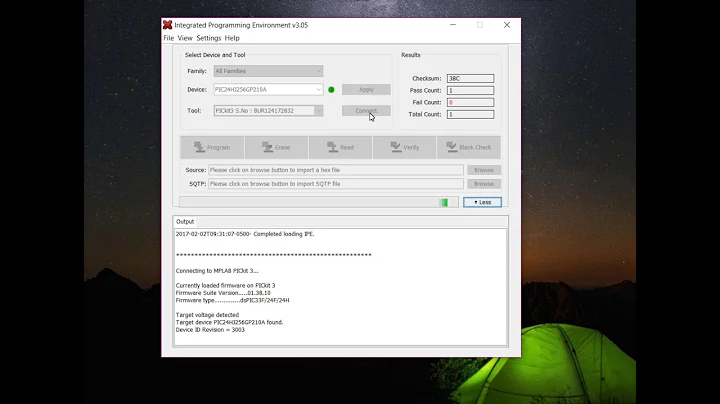
Task: Click the Program button
Action: (x=212, y=147)
